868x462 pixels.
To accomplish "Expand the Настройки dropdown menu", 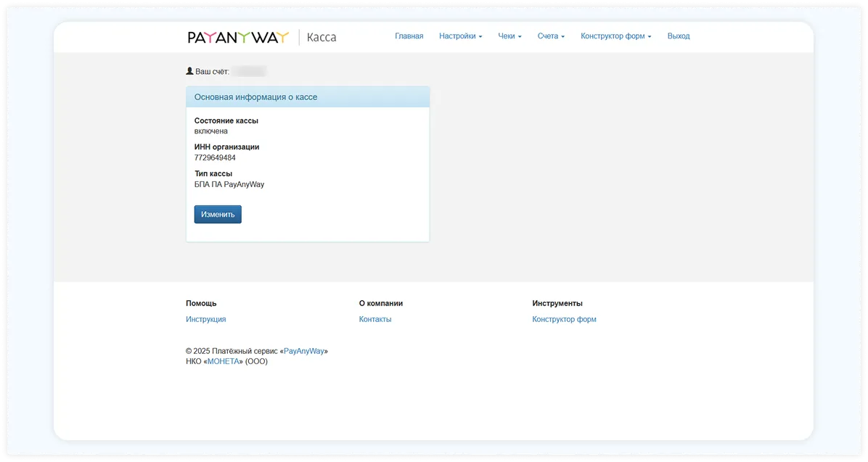I will [461, 36].
